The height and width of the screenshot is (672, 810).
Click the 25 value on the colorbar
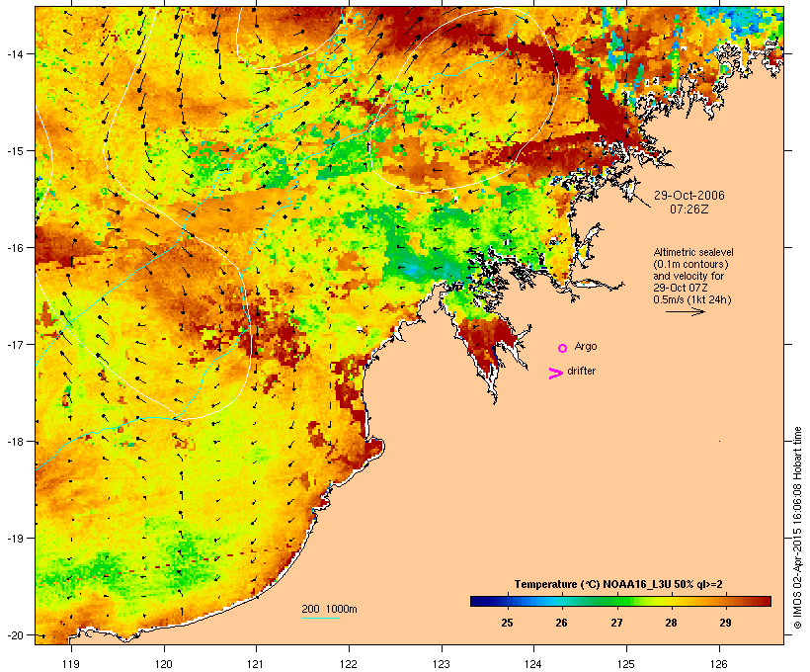pos(507,623)
